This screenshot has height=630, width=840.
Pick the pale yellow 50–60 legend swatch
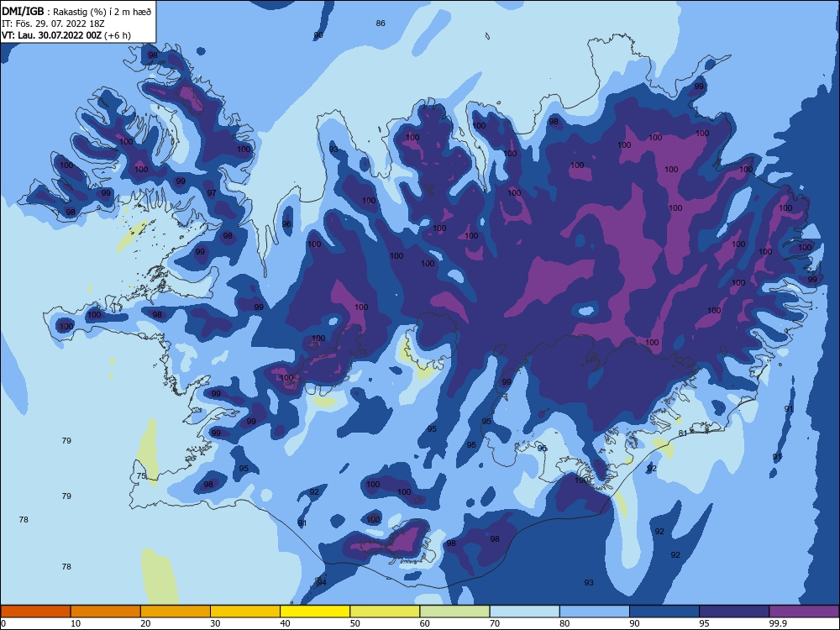pos(385,612)
